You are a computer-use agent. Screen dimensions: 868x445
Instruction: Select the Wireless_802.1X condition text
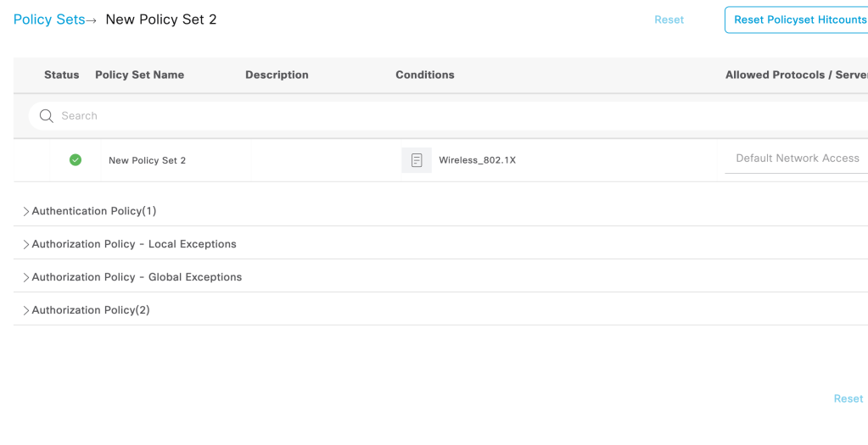(x=477, y=160)
